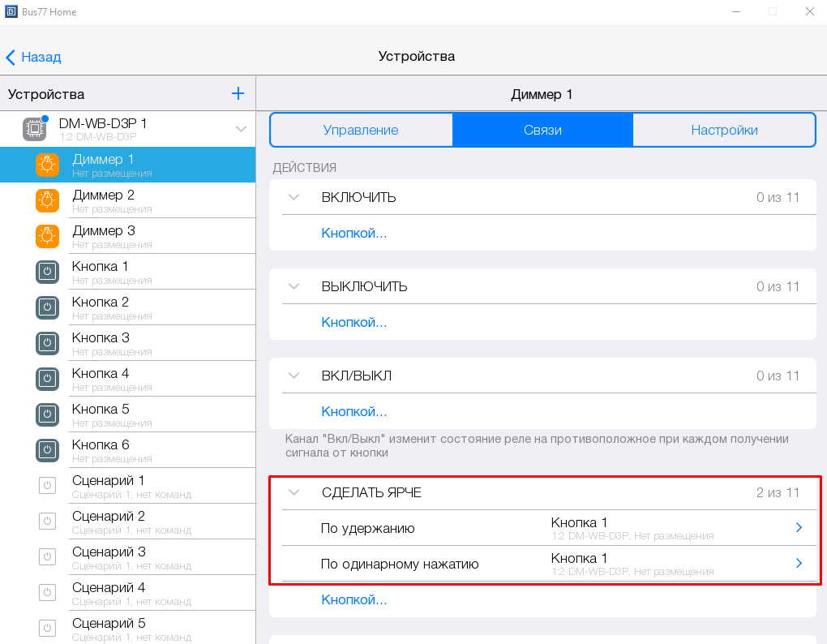Click the Кнопка 1 power icon

point(48,272)
